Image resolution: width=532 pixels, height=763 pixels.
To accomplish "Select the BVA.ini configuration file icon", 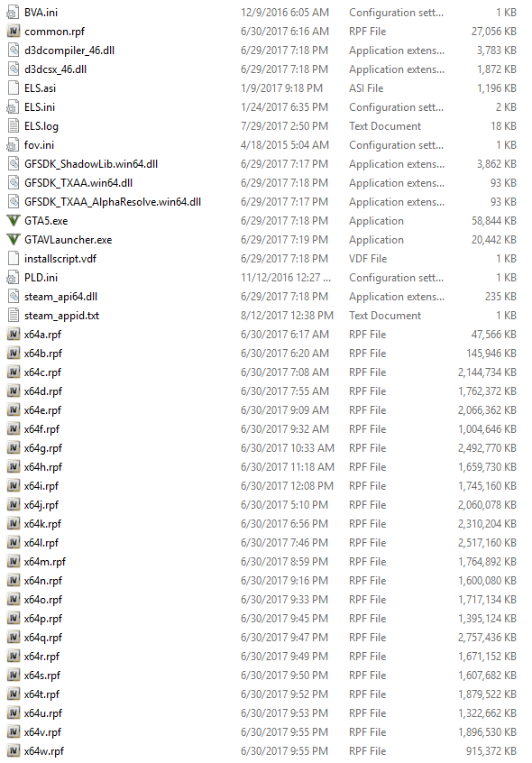I will pyautogui.click(x=14, y=13).
